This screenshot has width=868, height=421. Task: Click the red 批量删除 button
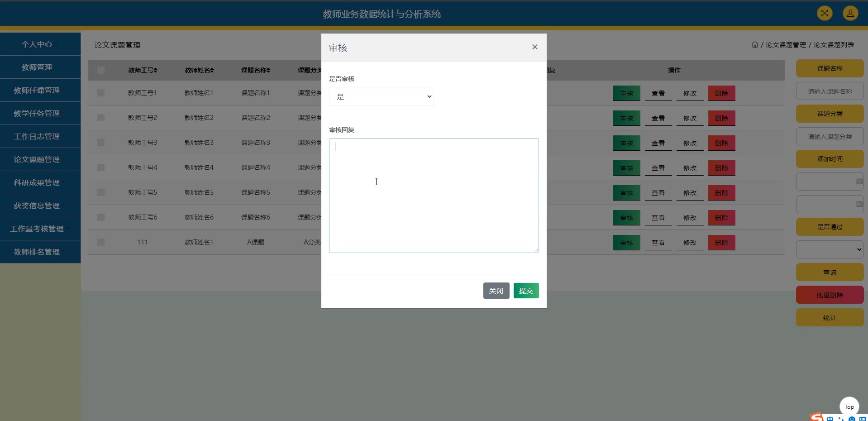click(x=830, y=295)
